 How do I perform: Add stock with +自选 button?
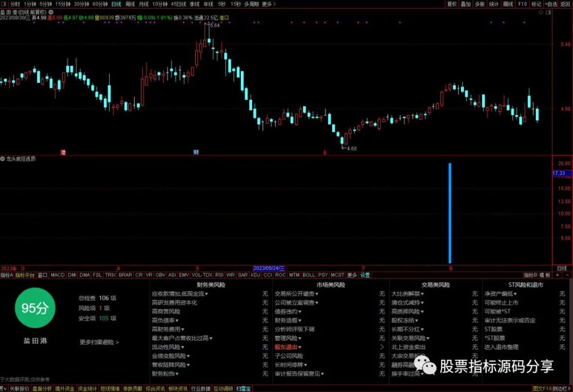[551, 4]
